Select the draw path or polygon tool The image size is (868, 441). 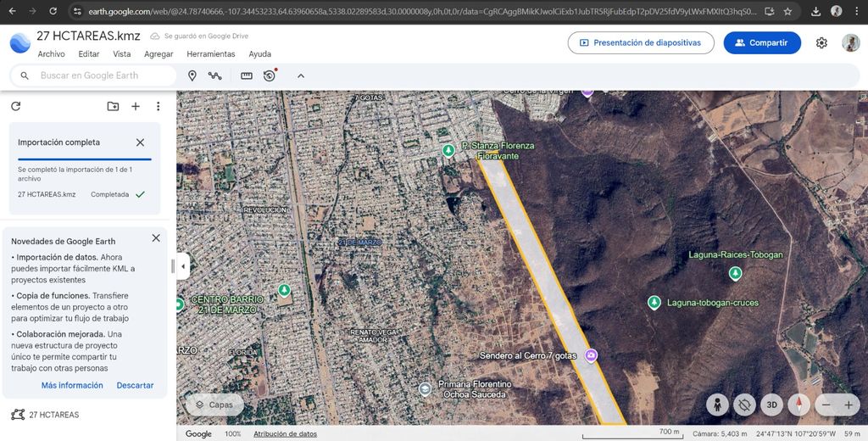(x=214, y=75)
